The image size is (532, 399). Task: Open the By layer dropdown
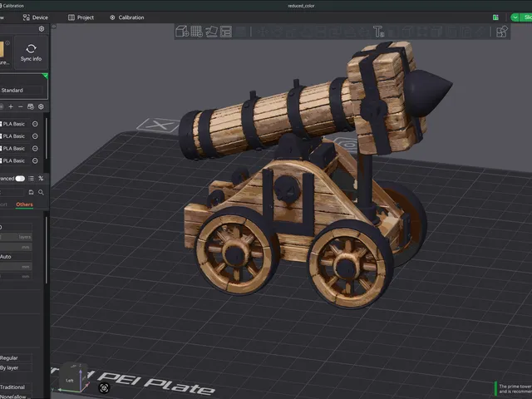point(16,367)
